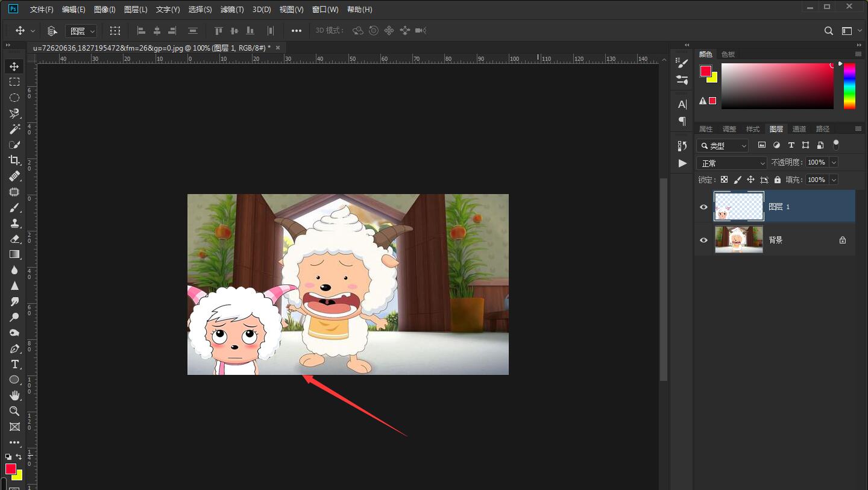Screen dimensions: 868x490
Task: Click the lock all button in 锁定 row
Action: [x=778, y=180]
